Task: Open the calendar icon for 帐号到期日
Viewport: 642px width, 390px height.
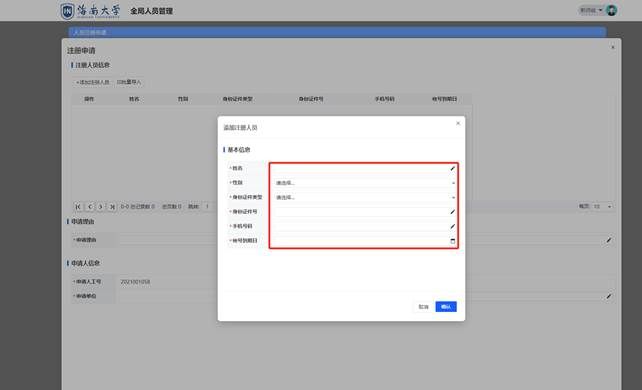Action: click(x=452, y=241)
